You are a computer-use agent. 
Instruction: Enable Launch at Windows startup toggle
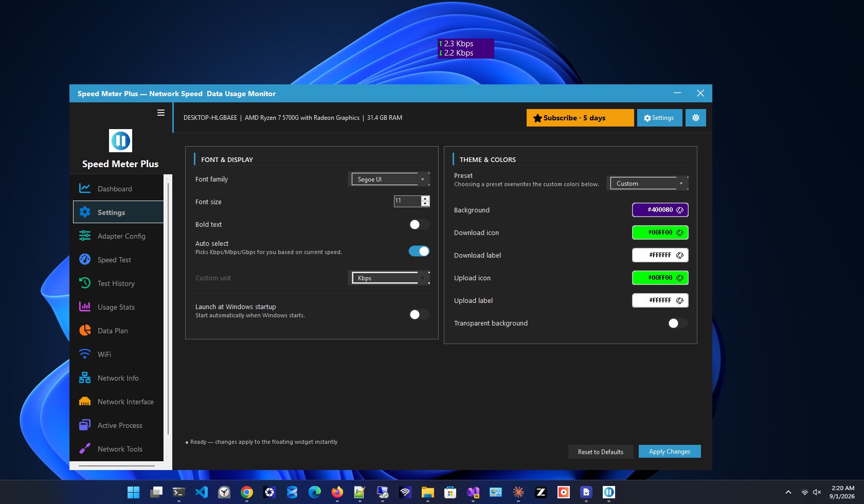[419, 314]
